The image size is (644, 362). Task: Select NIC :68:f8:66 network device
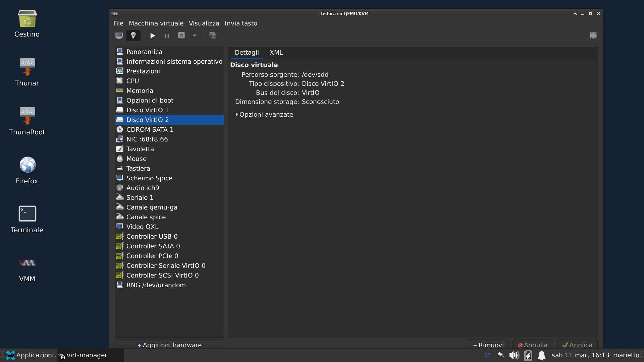tap(169, 139)
